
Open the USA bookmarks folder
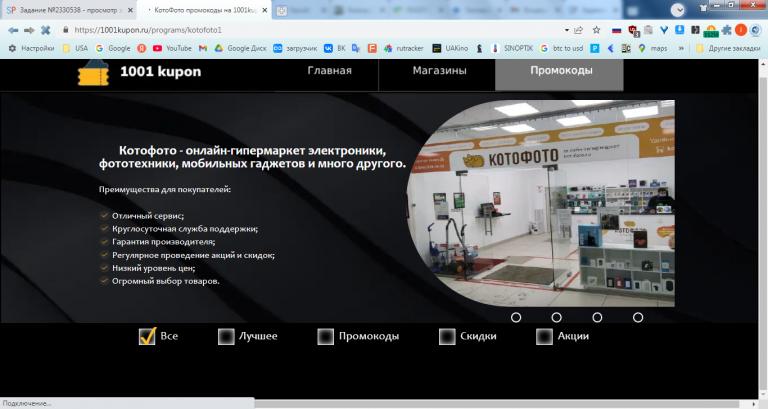[x=75, y=48]
